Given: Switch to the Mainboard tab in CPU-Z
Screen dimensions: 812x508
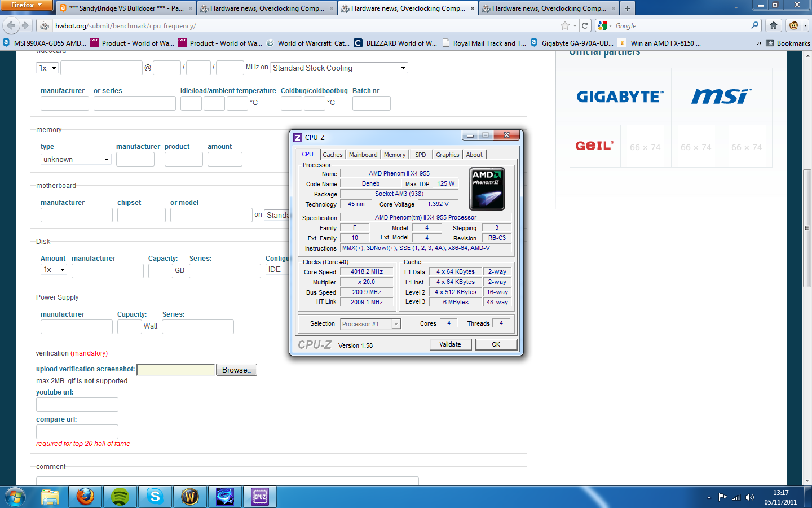Looking at the screenshot, I should tap(363, 155).
